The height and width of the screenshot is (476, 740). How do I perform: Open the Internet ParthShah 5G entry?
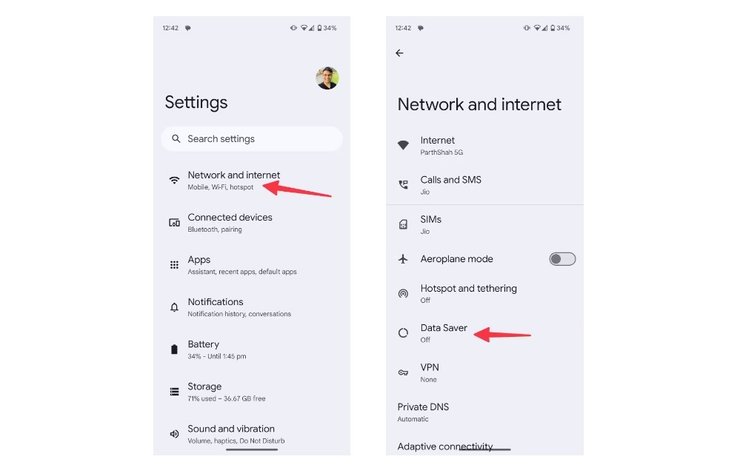(x=485, y=145)
